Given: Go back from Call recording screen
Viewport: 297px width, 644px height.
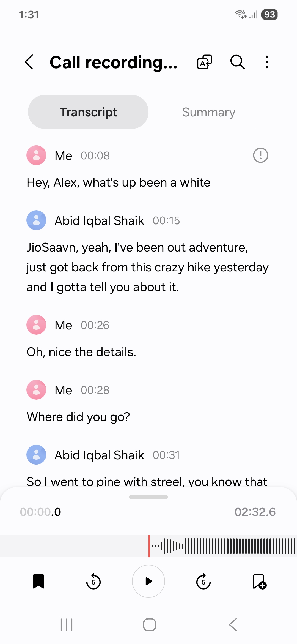Looking at the screenshot, I should coord(29,62).
